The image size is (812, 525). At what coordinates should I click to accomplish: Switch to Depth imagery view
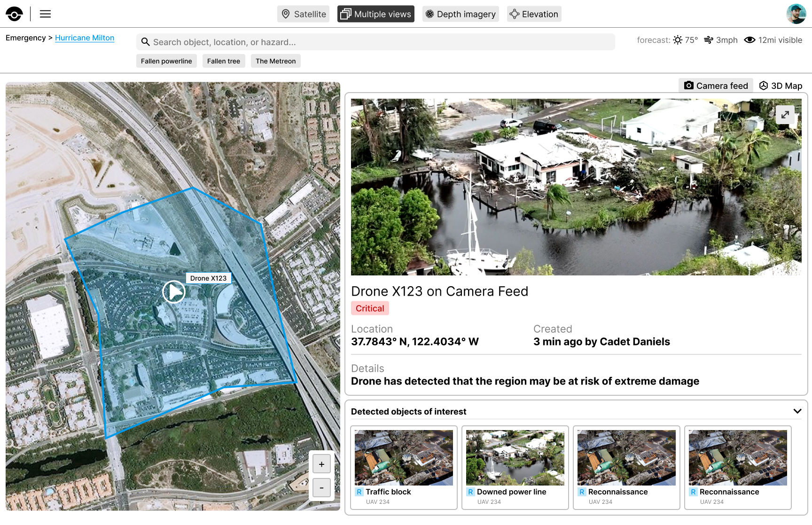click(x=461, y=14)
